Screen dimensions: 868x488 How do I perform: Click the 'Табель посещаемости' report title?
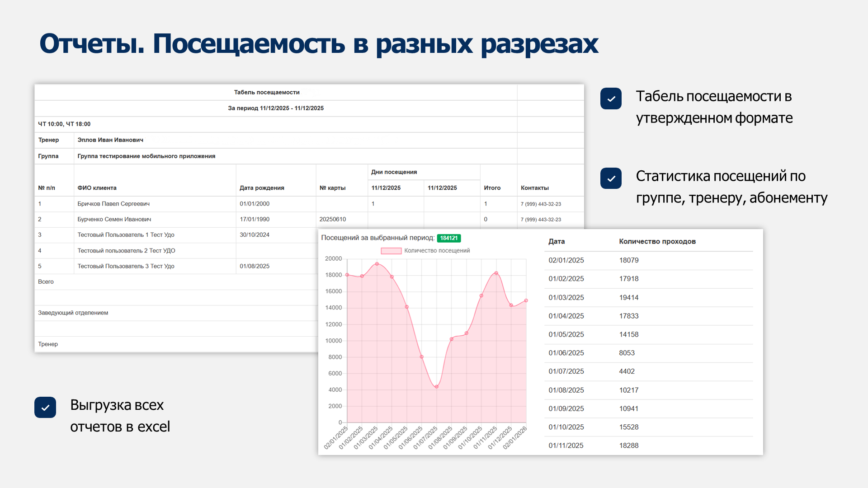click(267, 92)
